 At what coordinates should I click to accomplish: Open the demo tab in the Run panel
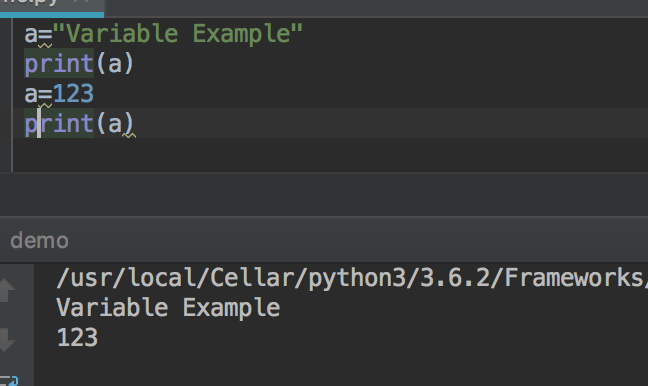(x=39, y=241)
